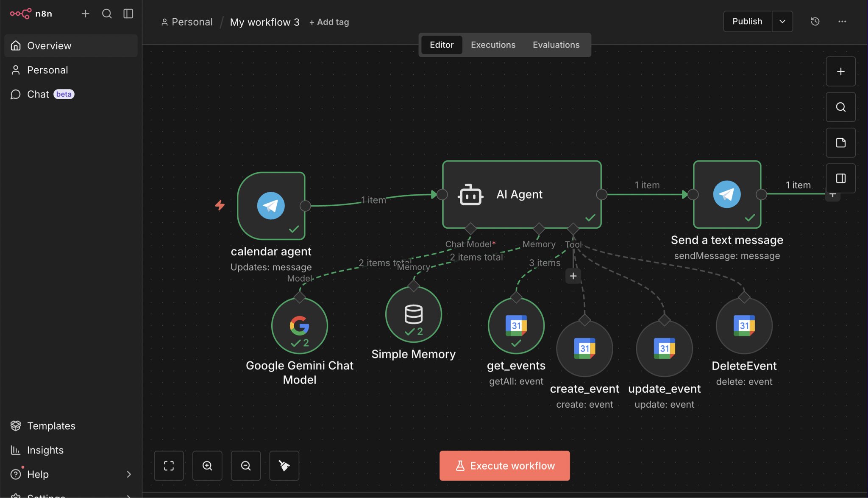Expand the Help submenu
This screenshot has height=498, width=868.
click(129, 474)
